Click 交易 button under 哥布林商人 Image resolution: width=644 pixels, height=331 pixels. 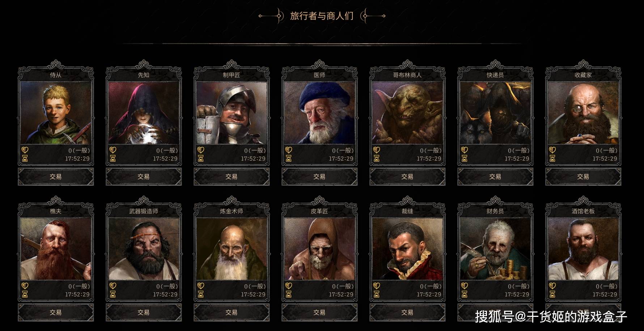pyautogui.click(x=407, y=177)
